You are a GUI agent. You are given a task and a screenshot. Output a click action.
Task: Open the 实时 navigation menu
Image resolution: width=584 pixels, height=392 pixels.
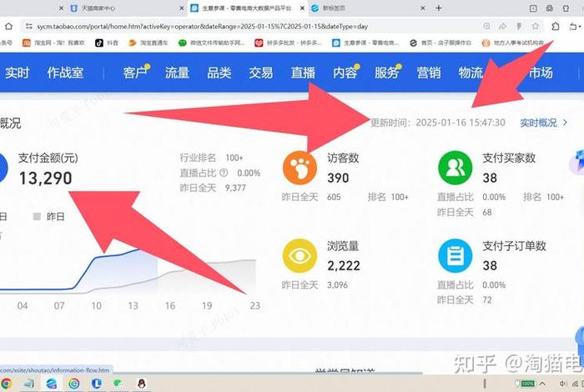click(x=18, y=73)
